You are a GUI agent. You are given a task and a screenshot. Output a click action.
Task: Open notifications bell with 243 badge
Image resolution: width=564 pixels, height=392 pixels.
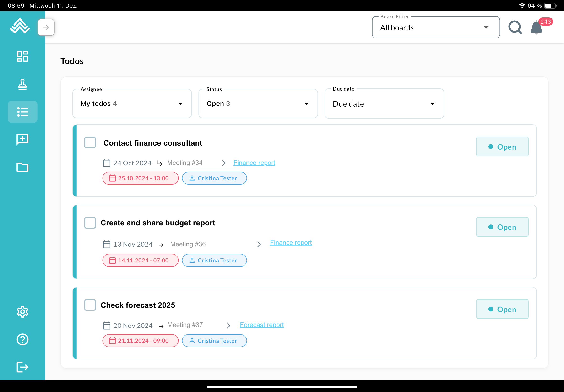(537, 27)
